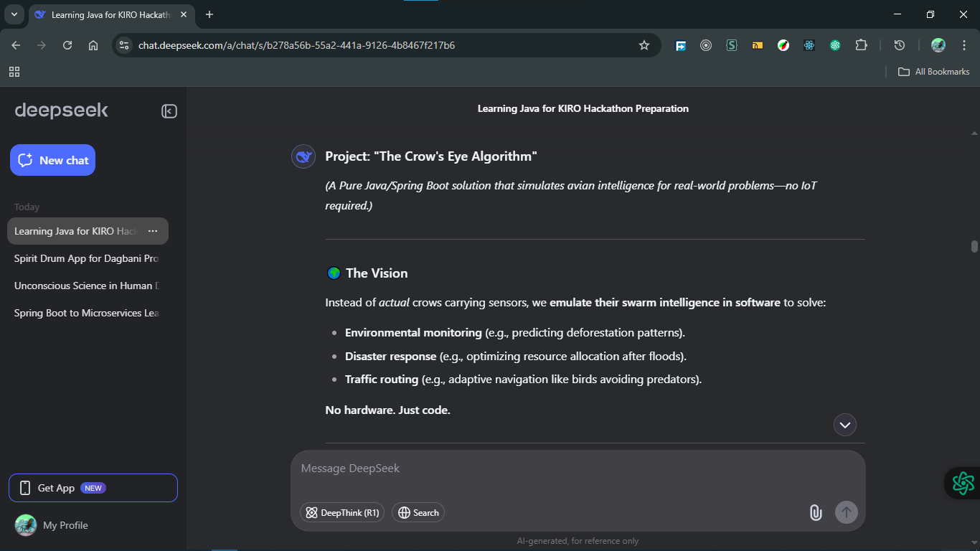This screenshot has height=551, width=980.
Task: Click 'The Vision' heading
Action: [x=377, y=273]
